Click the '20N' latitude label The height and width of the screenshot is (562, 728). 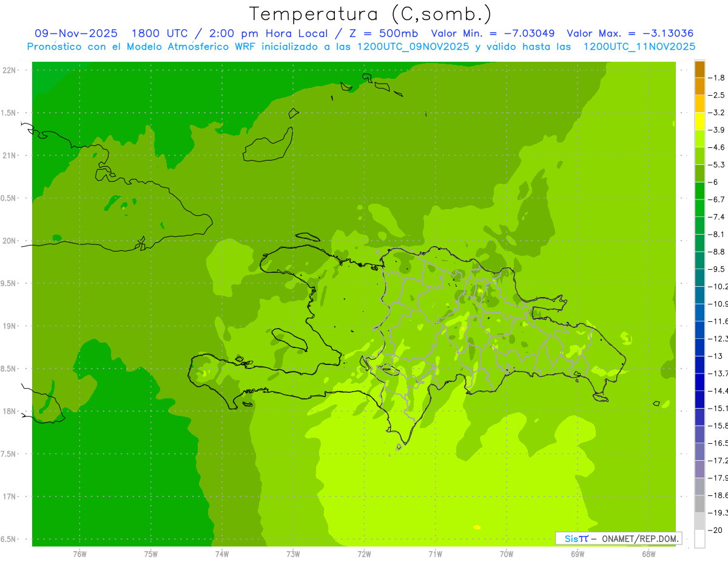(10, 241)
